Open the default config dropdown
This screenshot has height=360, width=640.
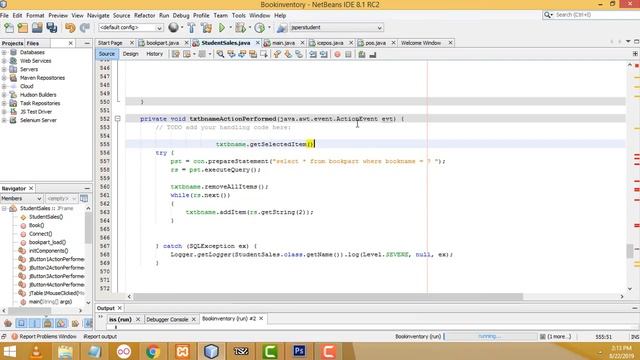(x=131, y=27)
